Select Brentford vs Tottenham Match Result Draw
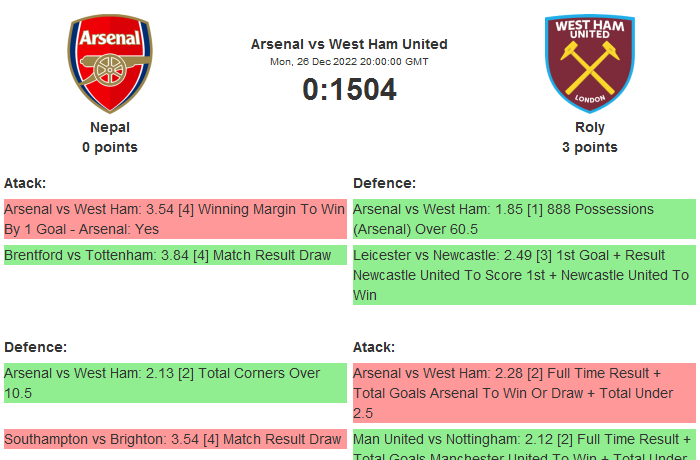Screen dimensions: 700x460 (174, 255)
